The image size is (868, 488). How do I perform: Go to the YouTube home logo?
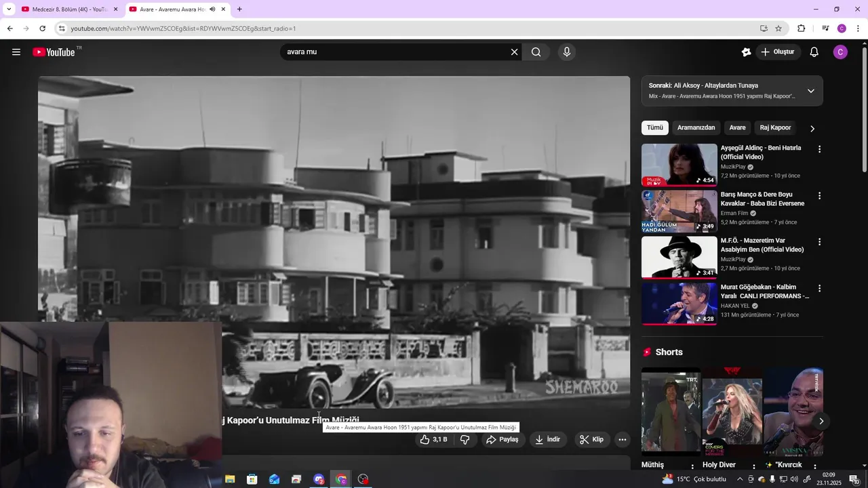(54, 52)
